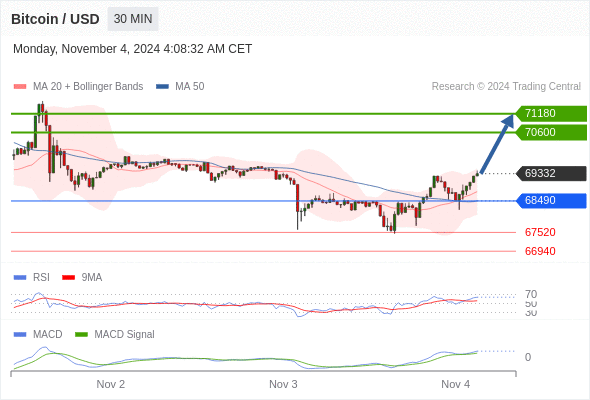Click the Bitcoin / USD title

point(55,19)
